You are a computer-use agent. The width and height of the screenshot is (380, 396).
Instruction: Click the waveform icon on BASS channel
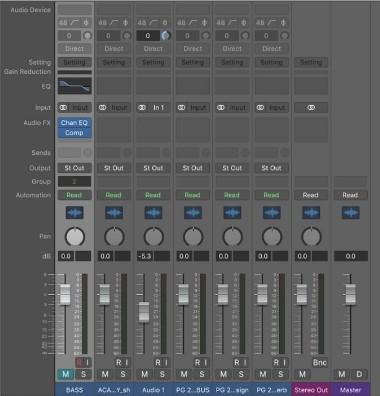[74, 213]
